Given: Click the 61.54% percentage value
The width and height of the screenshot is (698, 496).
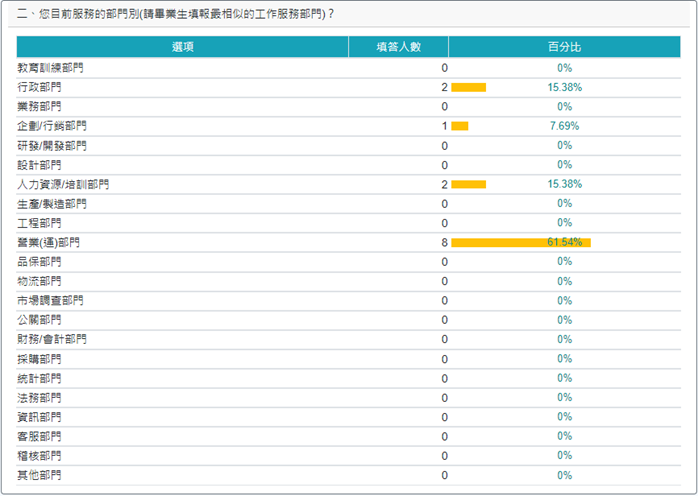Looking at the screenshot, I should click(565, 242).
